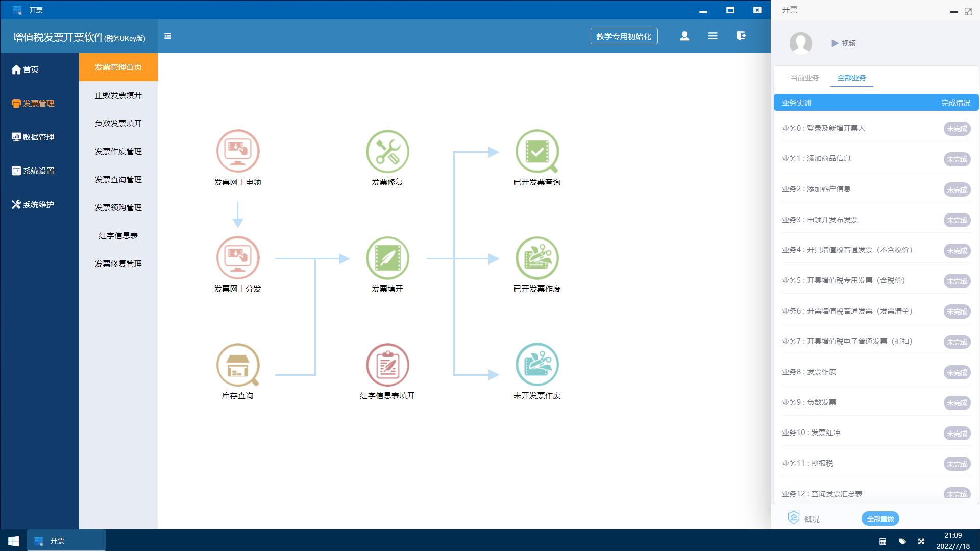Screen dimensions: 980x551
Task: Open 发票作废管理 submenu
Action: 118,151
